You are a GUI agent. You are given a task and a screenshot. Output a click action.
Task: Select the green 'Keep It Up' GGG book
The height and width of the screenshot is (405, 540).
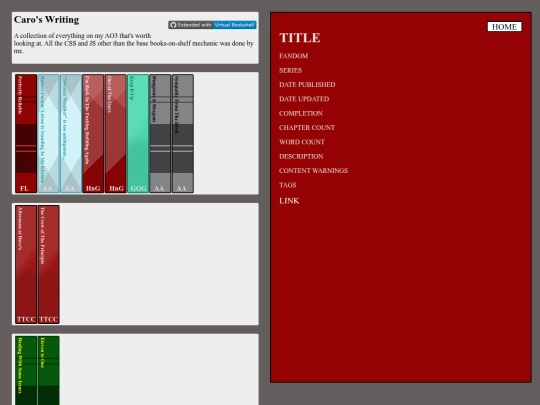(x=138, y=134)
